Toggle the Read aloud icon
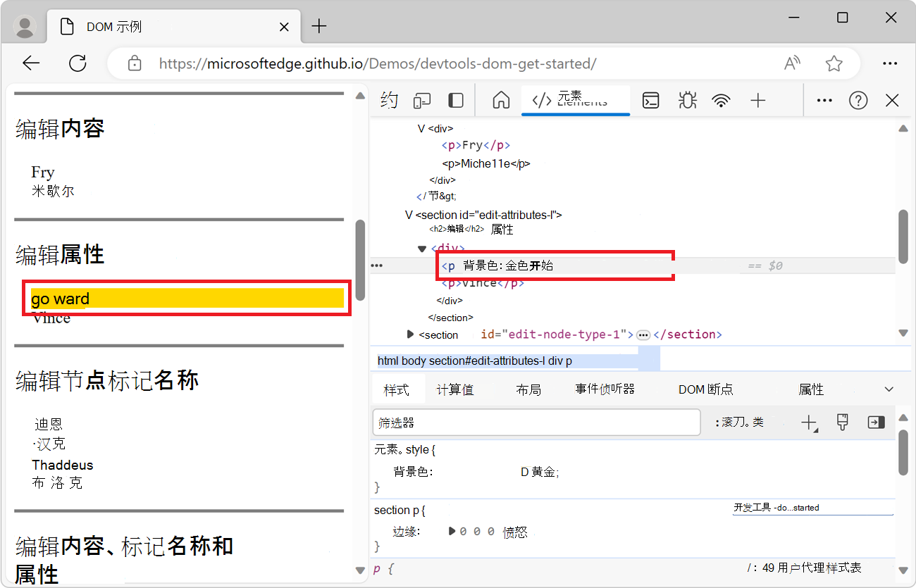Viewport: 916px width, 588px height. pyautogui.click(x=793, y=63)
